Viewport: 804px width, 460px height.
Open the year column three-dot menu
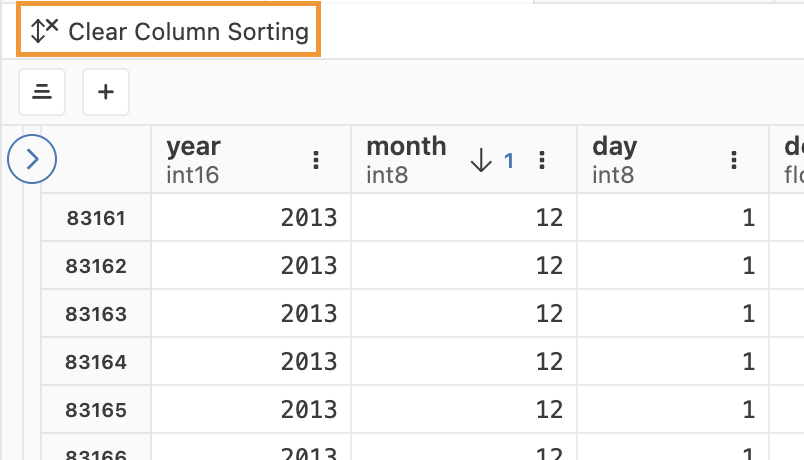[316, 160]
